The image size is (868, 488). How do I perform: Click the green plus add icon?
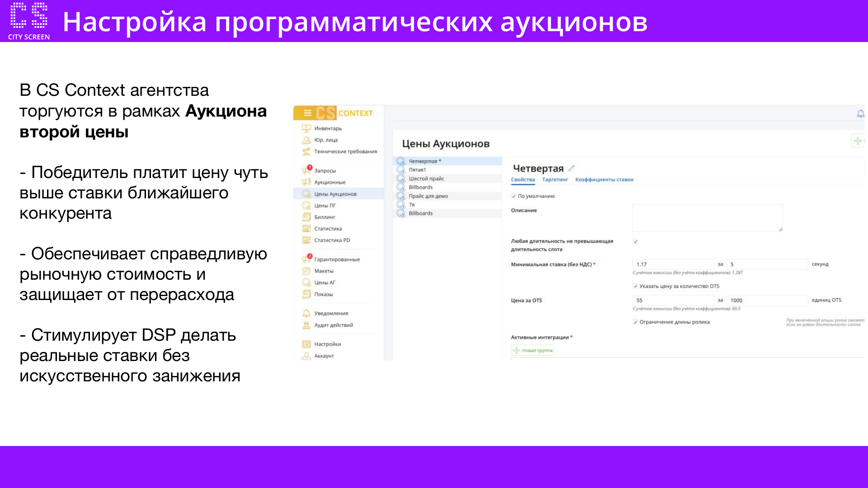(x=858, y=141)
